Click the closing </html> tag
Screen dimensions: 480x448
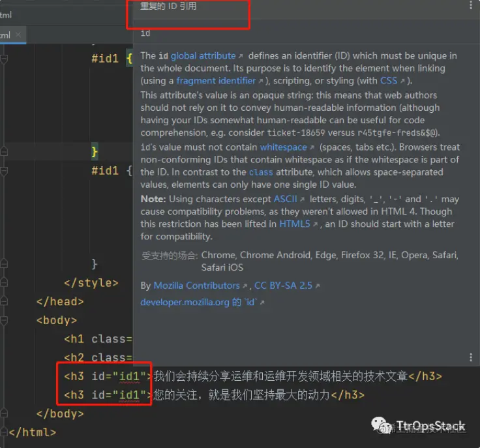coord(33,432)
